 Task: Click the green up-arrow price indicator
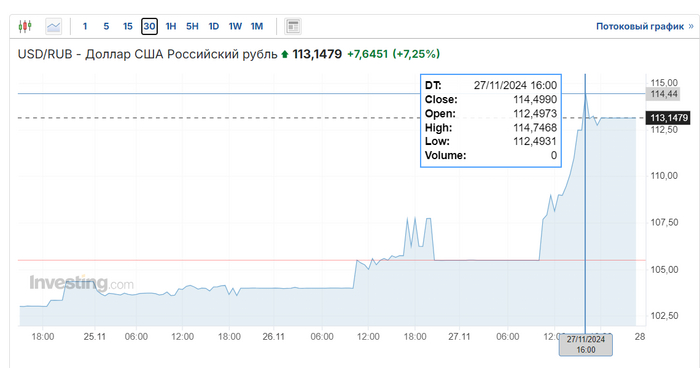[285, 54]
